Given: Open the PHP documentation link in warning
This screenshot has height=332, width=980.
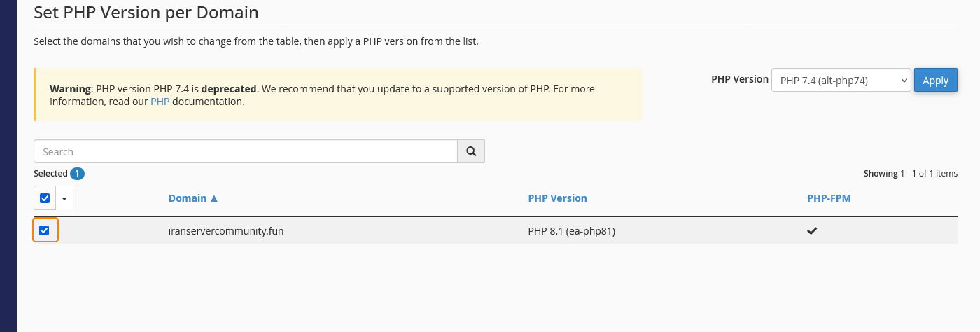Looking at the screenshot, I should [x=160, y=102].
